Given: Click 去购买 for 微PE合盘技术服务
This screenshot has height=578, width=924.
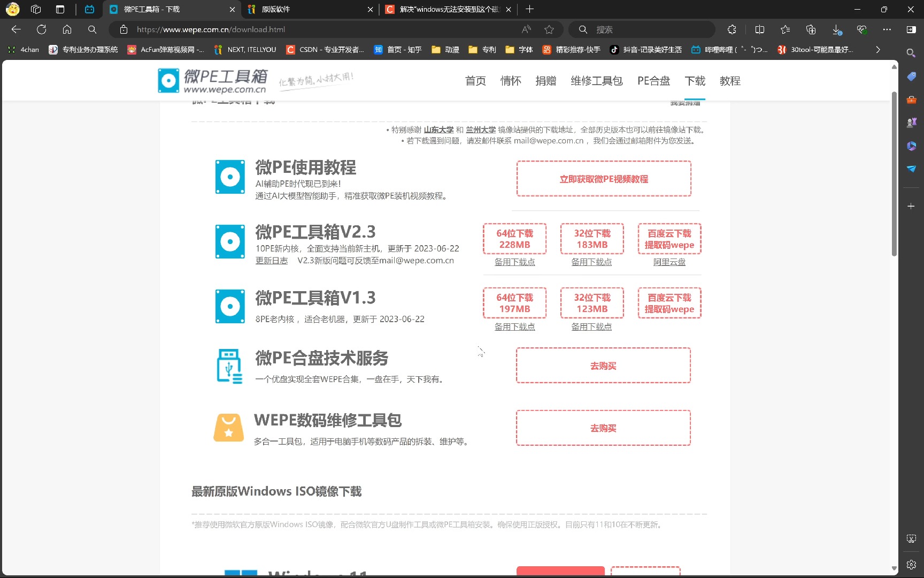Looking at the screenshot, I should coord(603,366).
